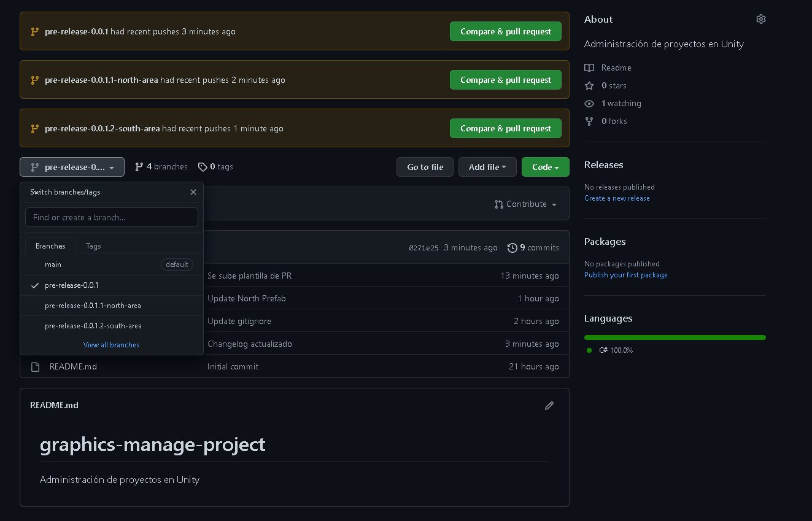Screen dimensions: 812x521
Task: Select pre-release-0.0.1.2-south-area in branch list
Action: (x=93, y=326)
